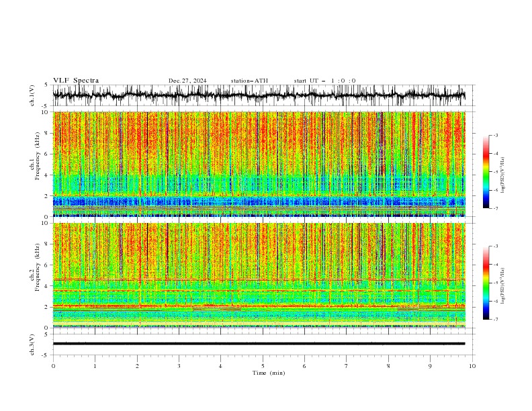The height and width of the screenshot is (411, 532).
Task: Click time axis tick label '2'
Action: tap(137, 366)
